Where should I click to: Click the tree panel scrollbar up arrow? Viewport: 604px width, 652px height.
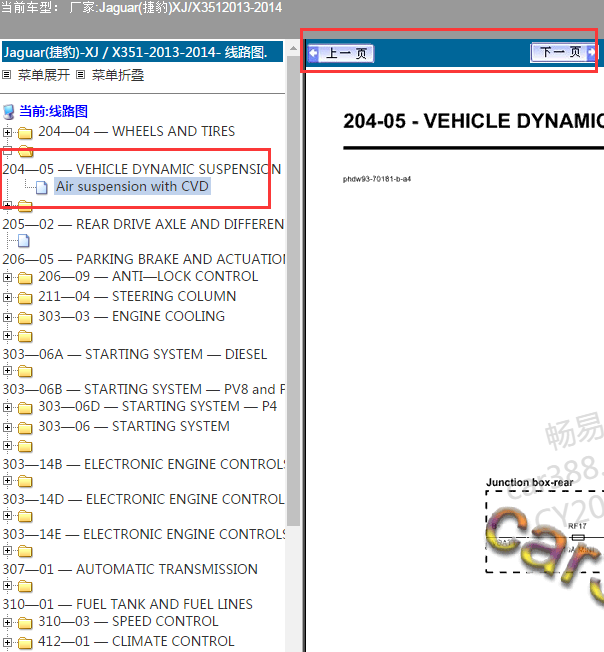[x=293, y=48]
